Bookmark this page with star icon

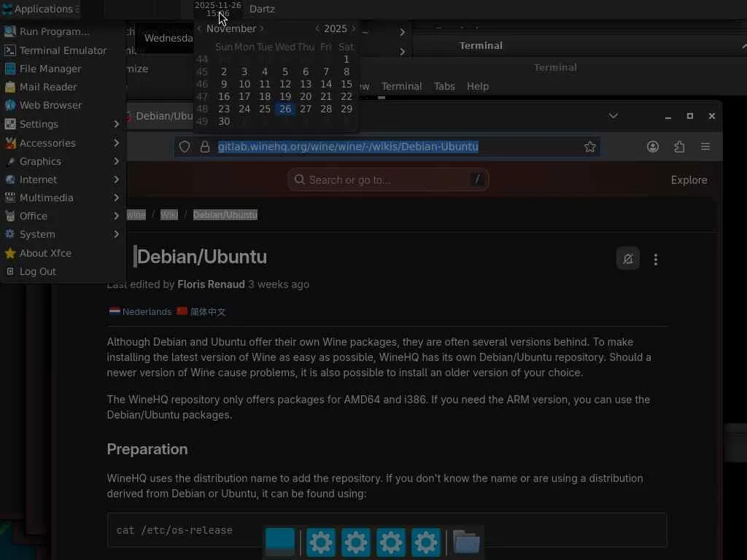tap(589, 147)
